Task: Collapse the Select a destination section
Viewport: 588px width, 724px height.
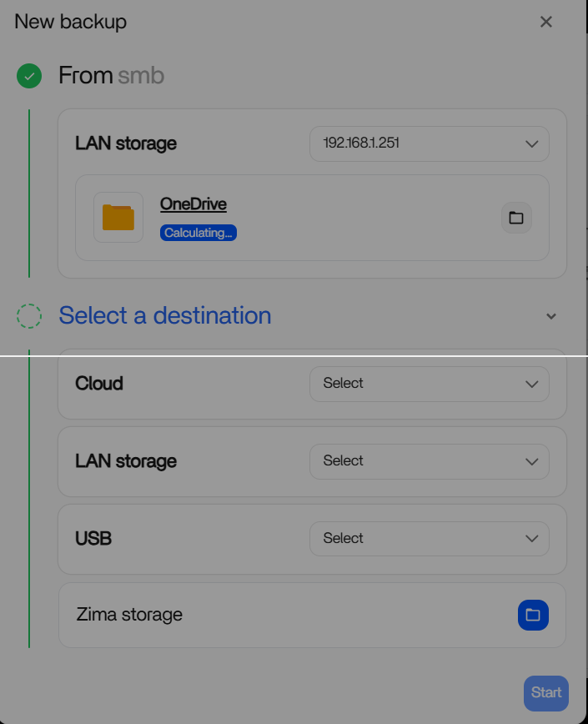Action: coord(550,317)
